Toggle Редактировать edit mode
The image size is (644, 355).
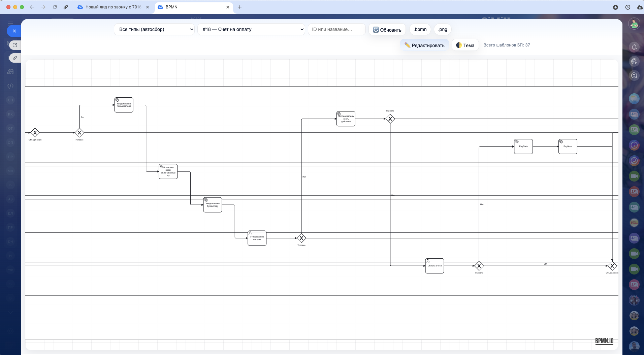[424, 45]
